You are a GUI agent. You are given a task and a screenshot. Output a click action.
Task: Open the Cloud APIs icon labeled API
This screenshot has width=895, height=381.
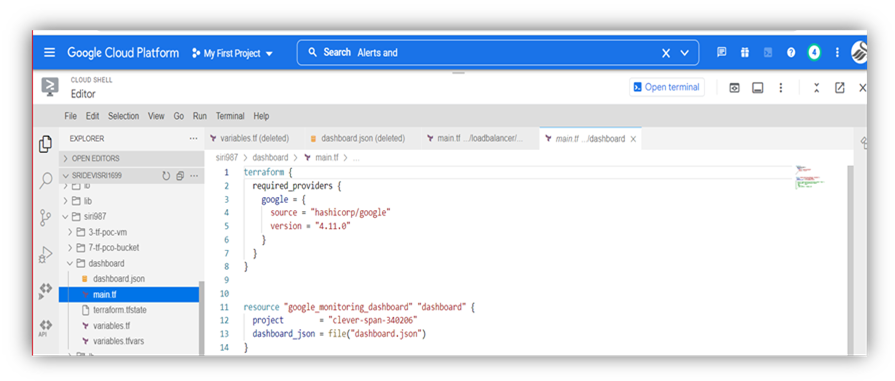46,328
